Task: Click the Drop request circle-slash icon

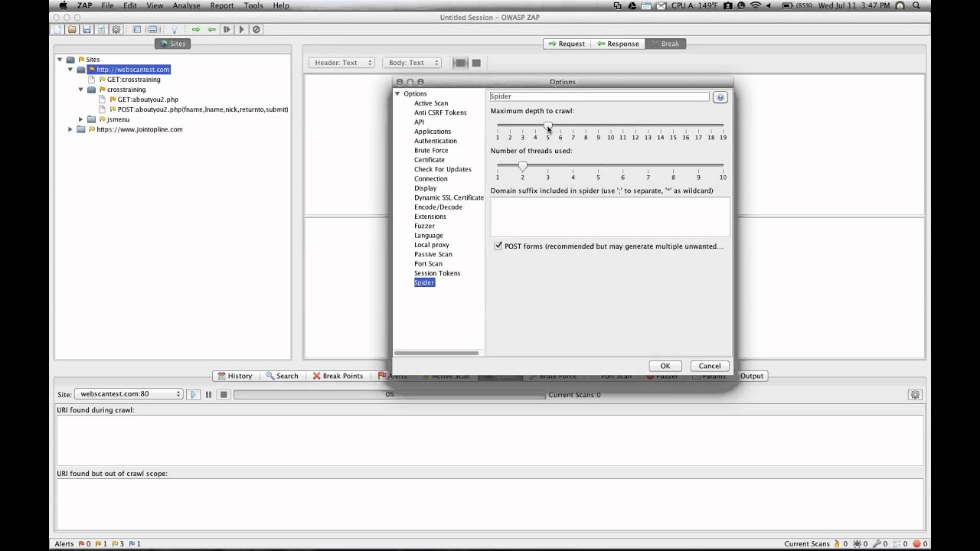Action: click(256, 29)
